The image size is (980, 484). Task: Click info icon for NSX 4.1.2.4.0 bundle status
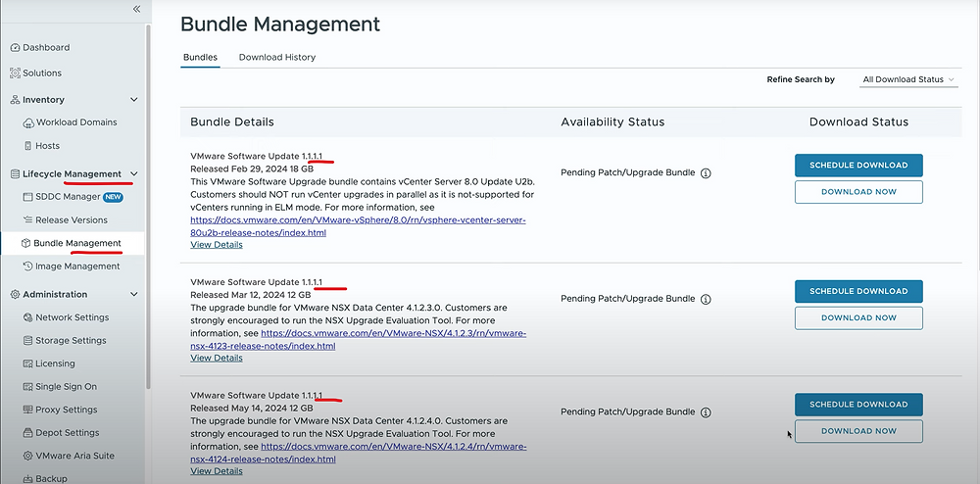pyautogui.click(x=706, y=412)
